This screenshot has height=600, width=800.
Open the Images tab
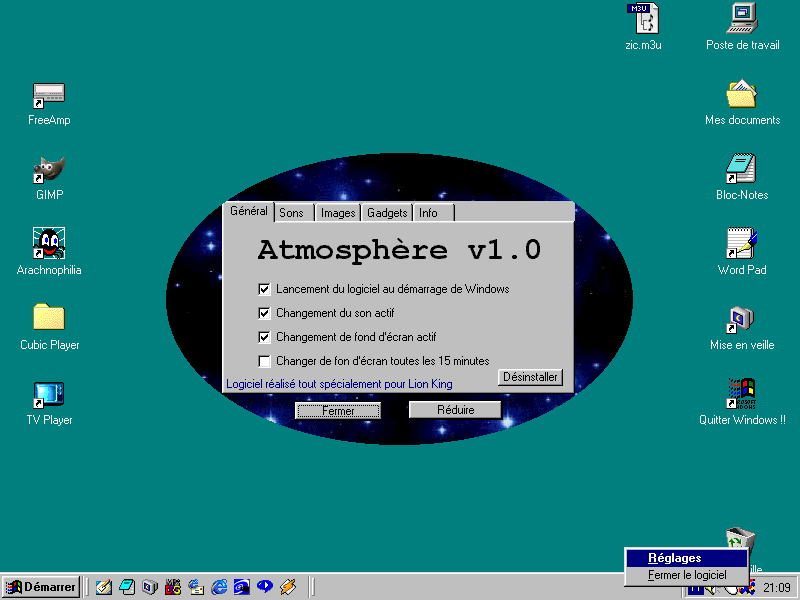[338, 213]
